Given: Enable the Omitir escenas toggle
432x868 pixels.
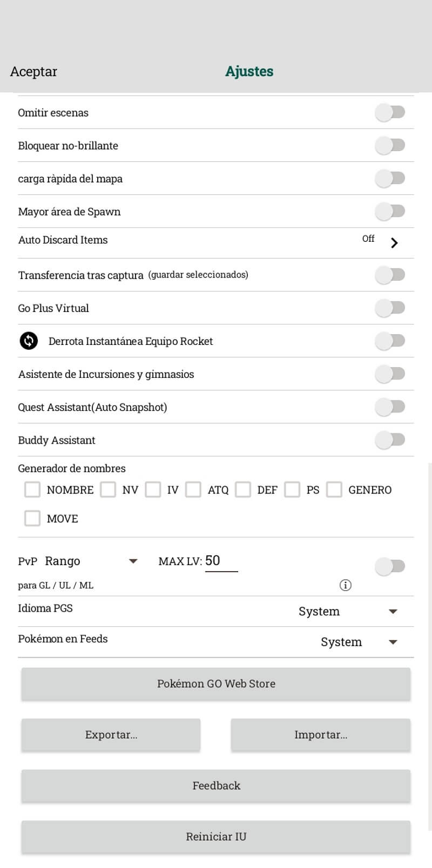Looking at the screenshot, I should (x=390, y=112).
